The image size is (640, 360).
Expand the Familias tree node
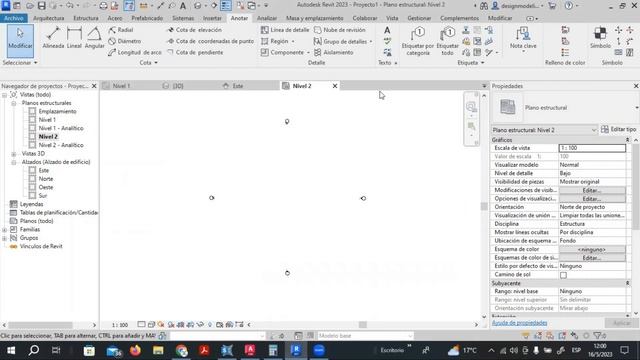[x=4, y=230]
